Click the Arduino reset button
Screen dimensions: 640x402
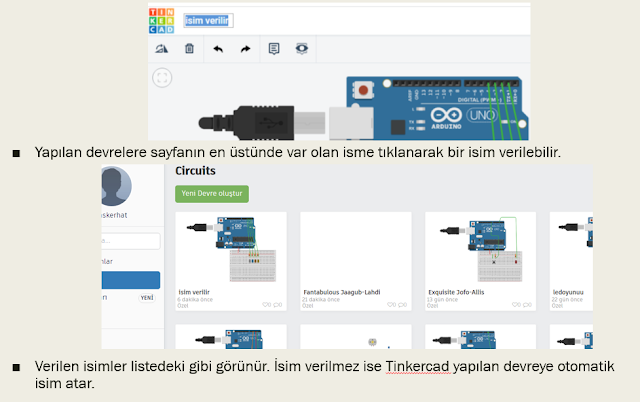click(363, 90)
